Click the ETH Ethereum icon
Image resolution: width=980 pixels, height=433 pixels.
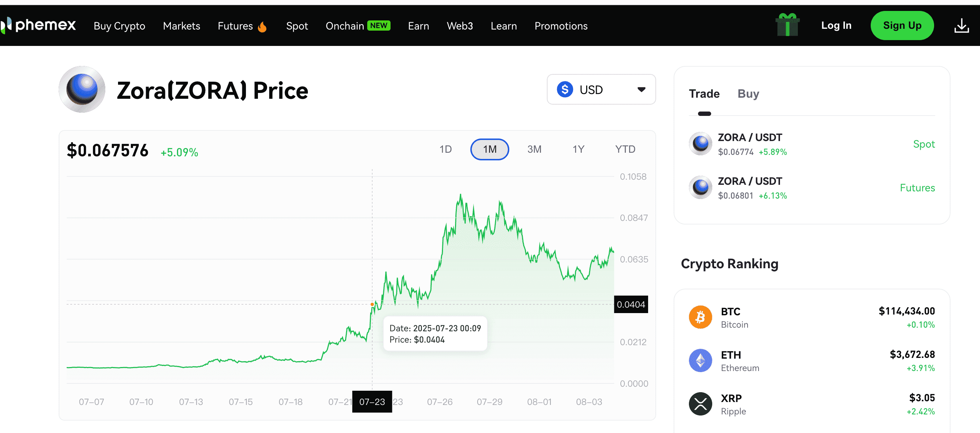(700, 360)
